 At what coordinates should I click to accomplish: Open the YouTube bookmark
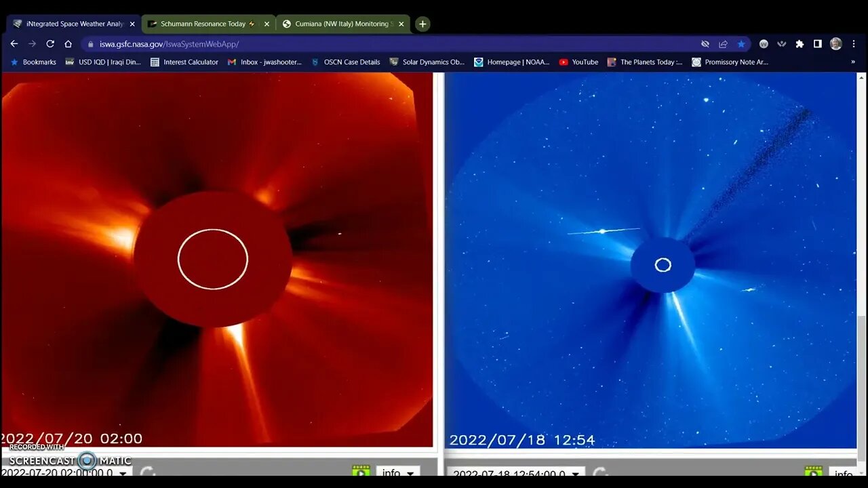coord(578,62)
